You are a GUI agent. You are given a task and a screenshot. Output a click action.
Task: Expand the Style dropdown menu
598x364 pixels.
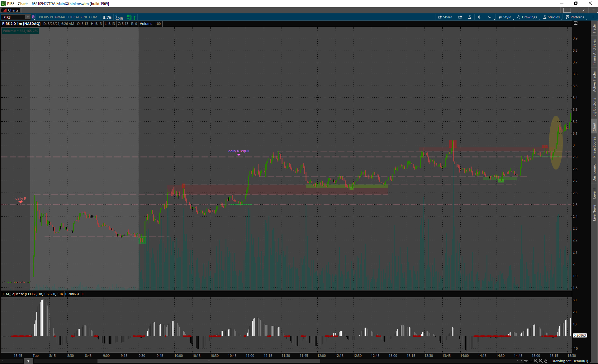point(505,17)
